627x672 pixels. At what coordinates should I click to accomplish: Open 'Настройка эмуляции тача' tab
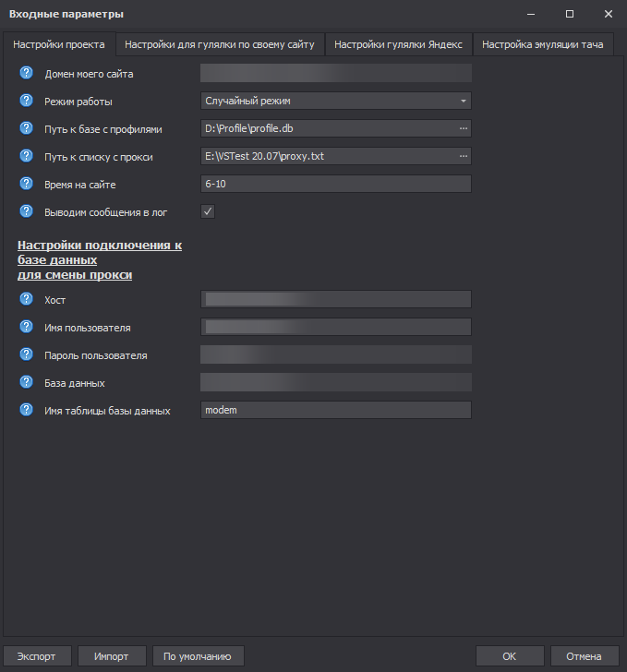pos(543,43)
